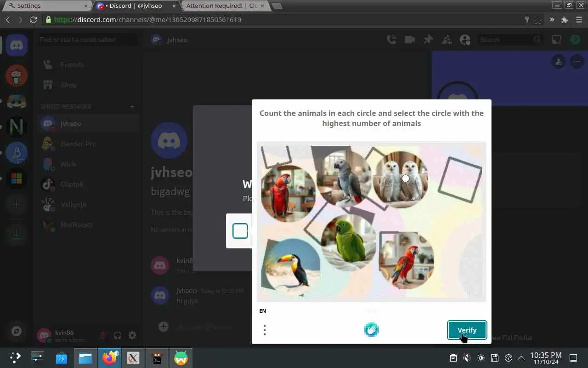The height and width of the screenshot is (368, 588).
Task: Focus Find or start a conversation field
Action: coord(88,40)
